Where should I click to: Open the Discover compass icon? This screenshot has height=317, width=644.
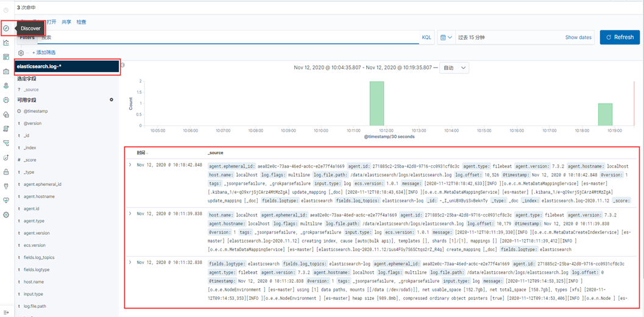point(6,29)
